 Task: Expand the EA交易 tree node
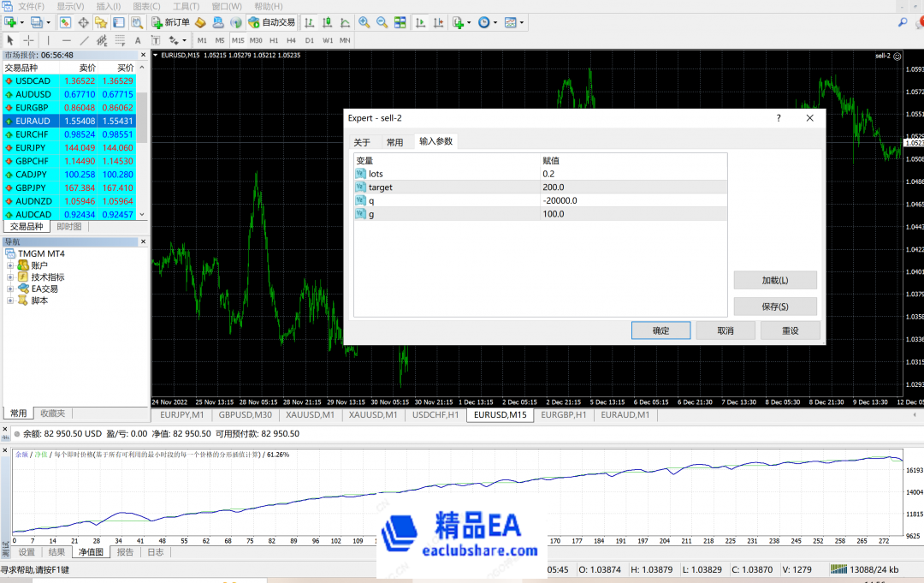pos(10,289)
